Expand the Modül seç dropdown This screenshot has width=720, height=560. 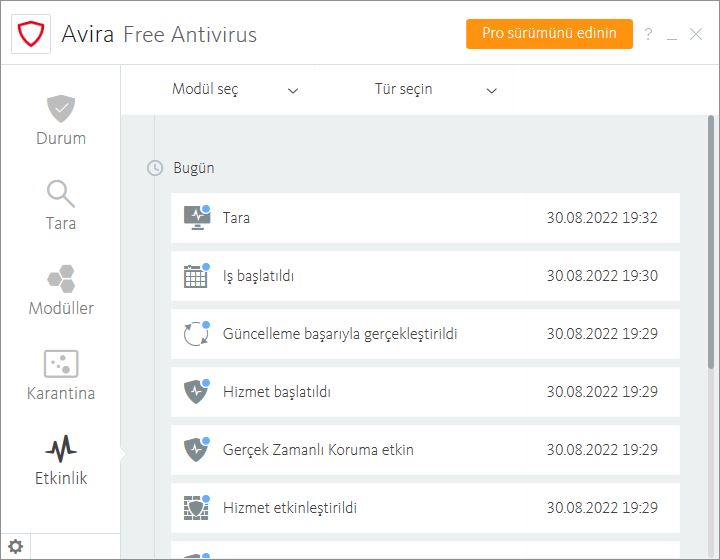[235, 90]
